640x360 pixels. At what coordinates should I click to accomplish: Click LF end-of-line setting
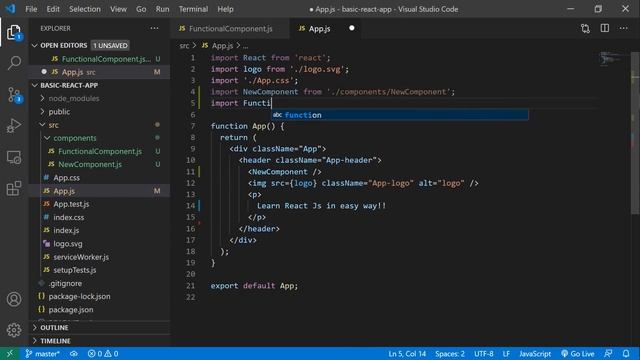click(506, 353)
